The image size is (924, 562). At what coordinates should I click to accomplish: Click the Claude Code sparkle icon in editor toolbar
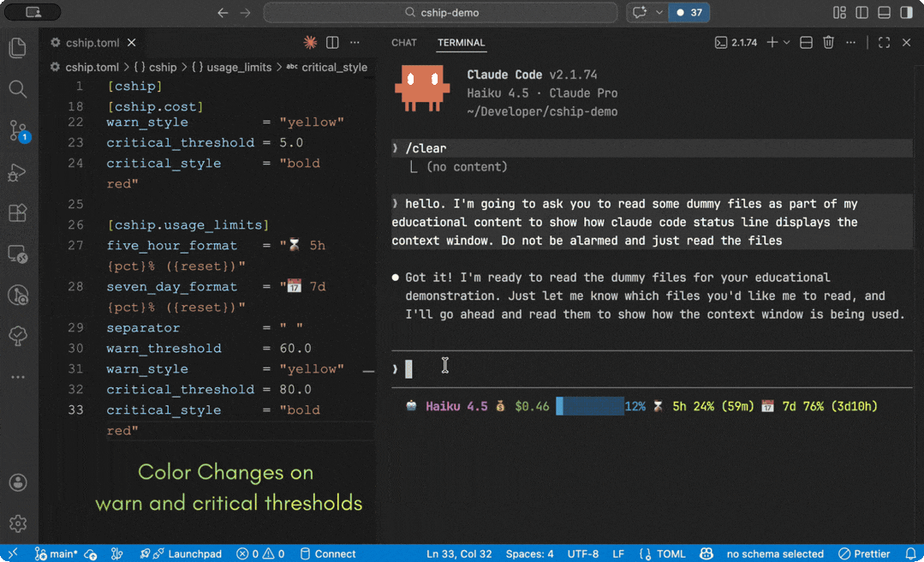click(310, 43)
